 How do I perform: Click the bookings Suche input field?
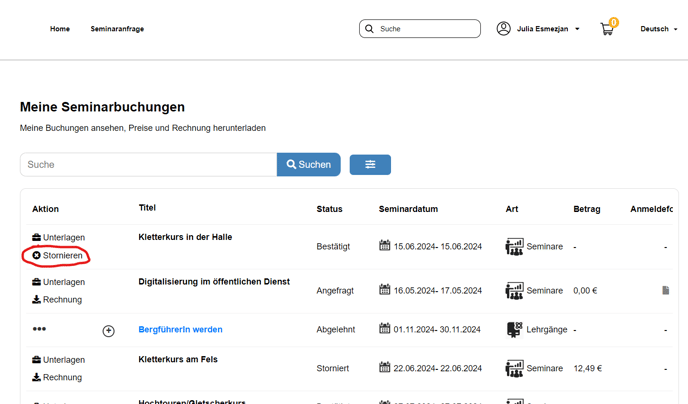148,164
